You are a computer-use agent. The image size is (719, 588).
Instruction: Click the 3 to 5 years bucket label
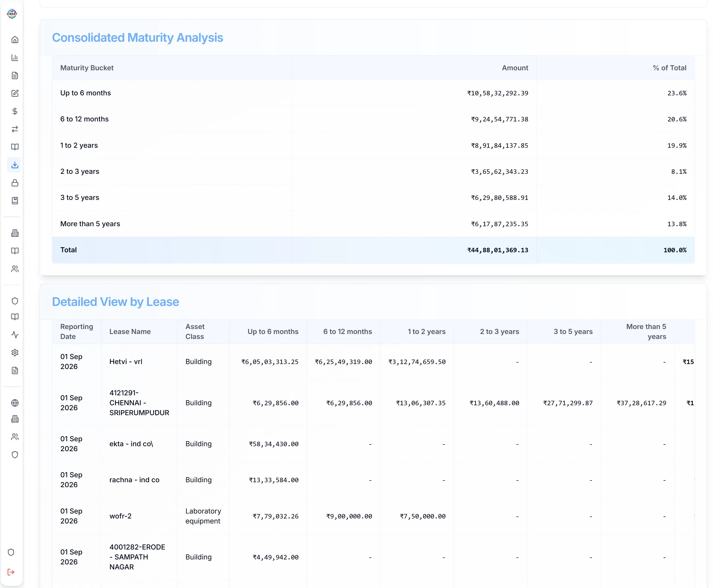[80, 197]
